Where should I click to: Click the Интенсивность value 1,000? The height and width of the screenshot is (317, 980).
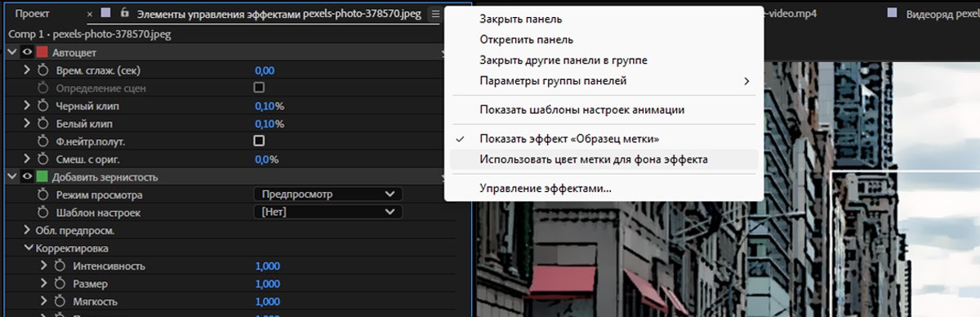[268, 266]
